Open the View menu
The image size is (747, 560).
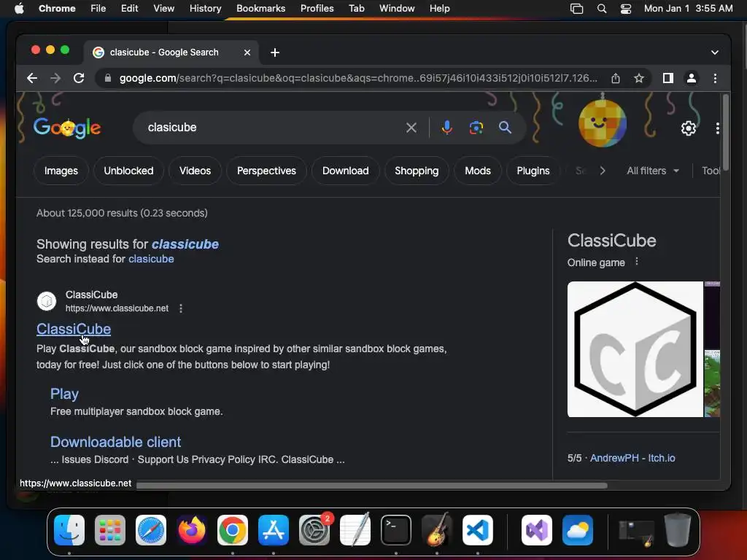tap(163, 9)
